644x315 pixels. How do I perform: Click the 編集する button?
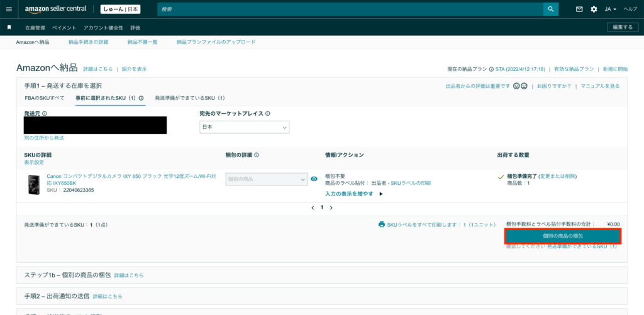click(623, 28)
